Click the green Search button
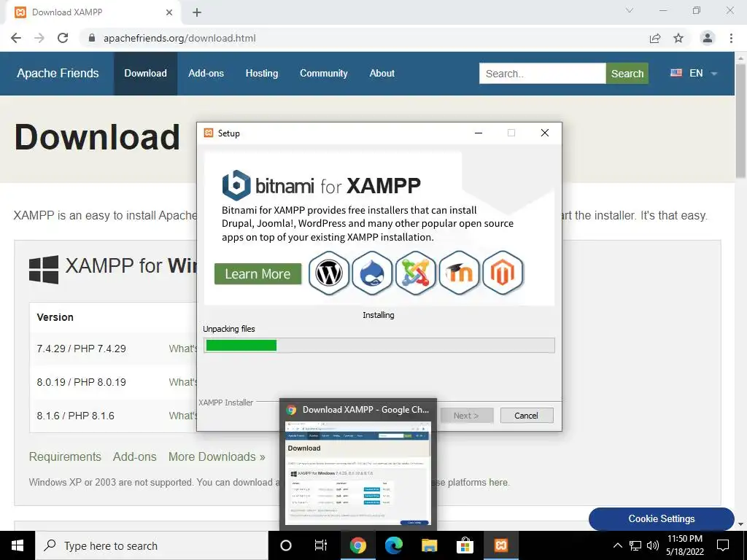The width and height of the screenshot is (747, 560). [x=627, y=74]
